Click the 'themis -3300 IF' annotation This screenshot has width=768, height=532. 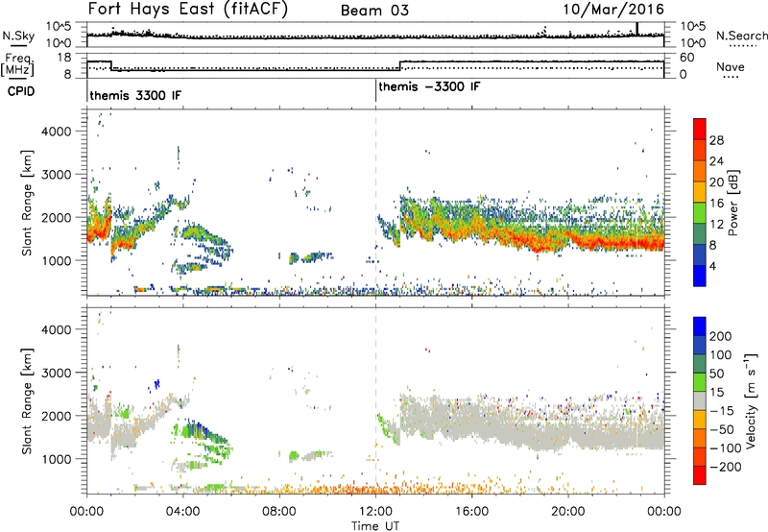[x=429, y=86]
